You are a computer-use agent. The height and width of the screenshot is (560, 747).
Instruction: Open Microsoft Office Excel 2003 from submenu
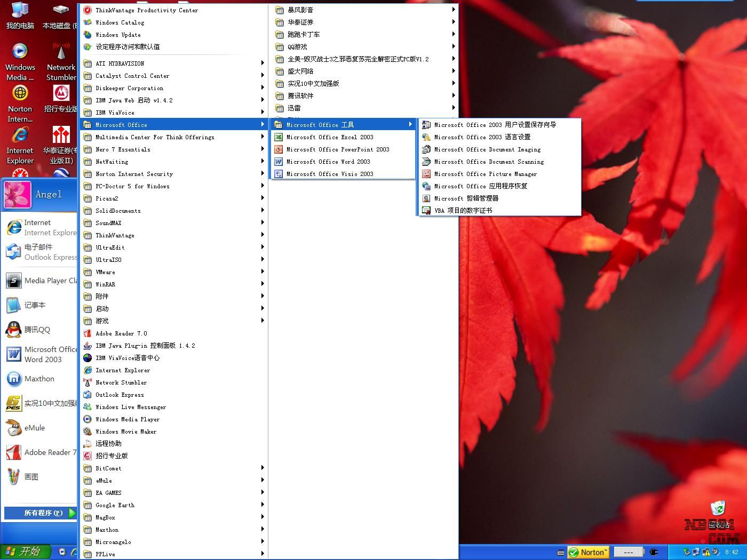point(329,137)
